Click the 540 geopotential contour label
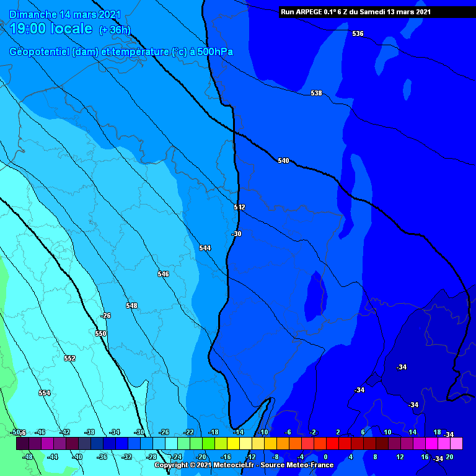This screenshot has width=476, height=476. point(283,161)
